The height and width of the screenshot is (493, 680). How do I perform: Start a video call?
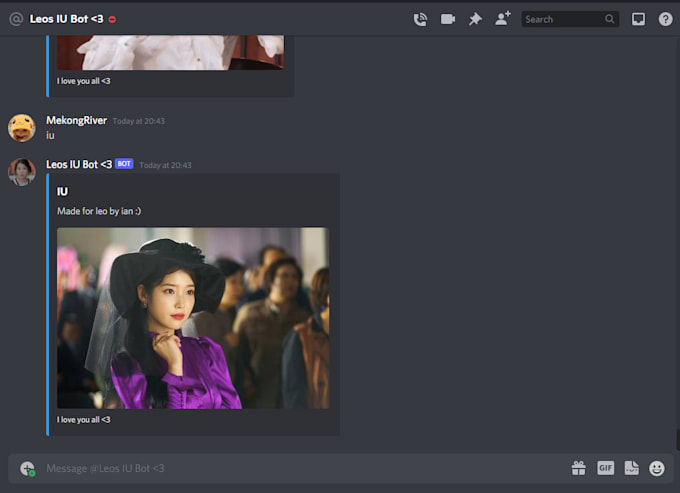point(448,20)
